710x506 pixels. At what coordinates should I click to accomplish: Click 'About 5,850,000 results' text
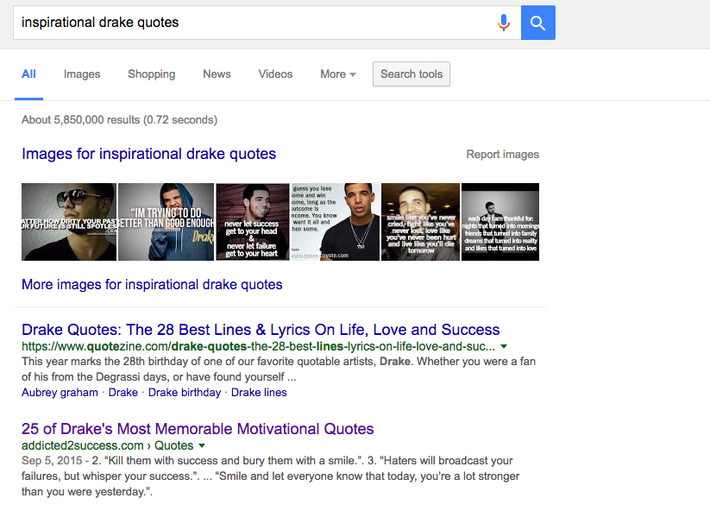pos(120,120)
